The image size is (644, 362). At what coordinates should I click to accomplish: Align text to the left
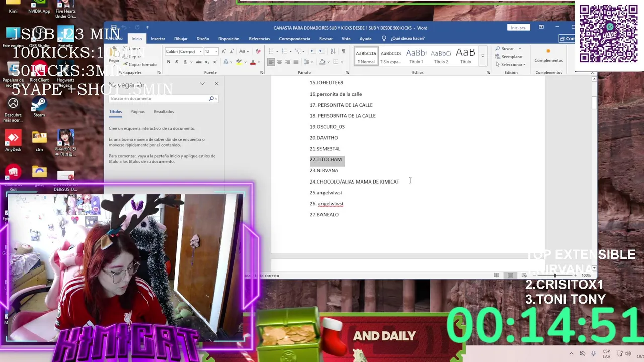(271, 62)
